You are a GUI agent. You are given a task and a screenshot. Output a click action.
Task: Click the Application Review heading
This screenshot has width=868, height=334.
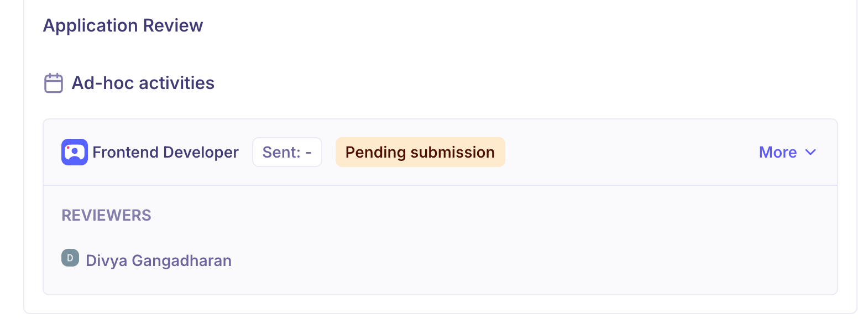[x=123, y=25]
